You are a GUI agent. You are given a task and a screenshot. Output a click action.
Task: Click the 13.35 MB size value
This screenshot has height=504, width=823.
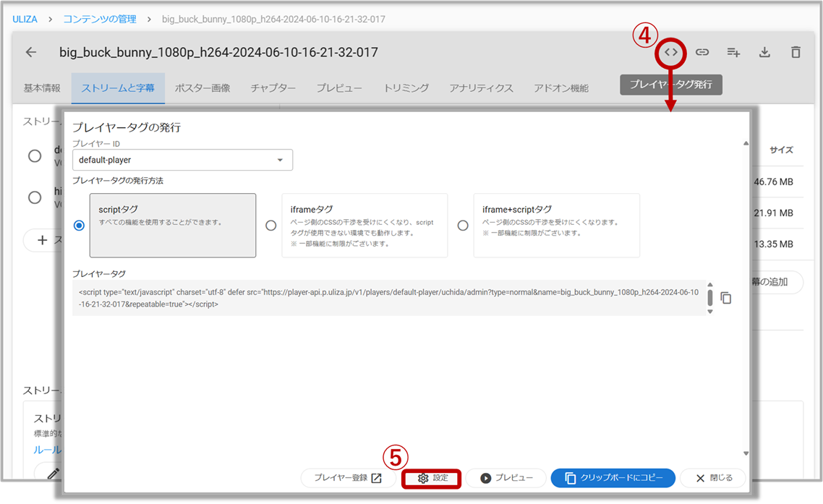tap(773, 244)
